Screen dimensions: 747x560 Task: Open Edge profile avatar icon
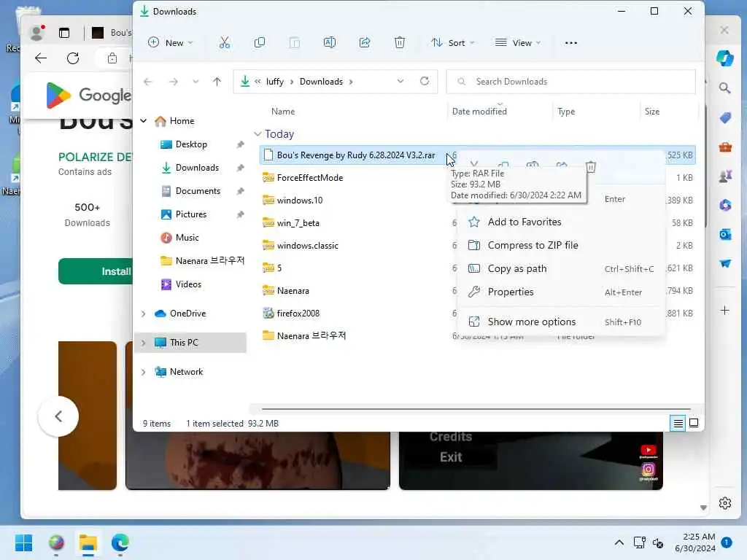(x=36, y=32)
